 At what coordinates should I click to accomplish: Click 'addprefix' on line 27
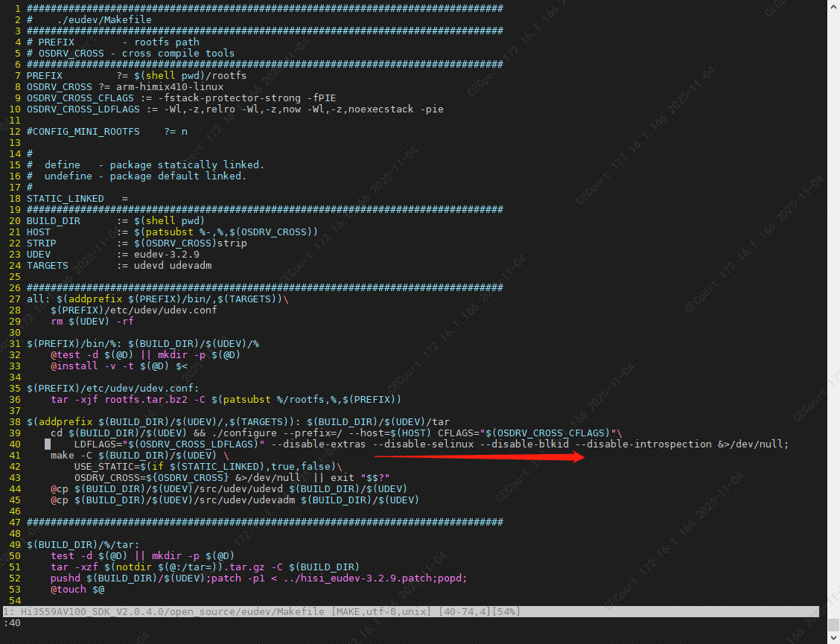95,299
